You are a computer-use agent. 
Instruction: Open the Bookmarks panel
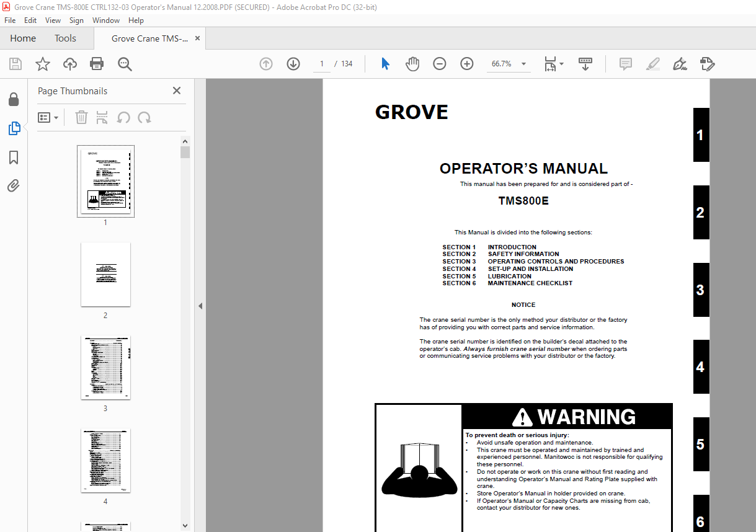(14, 157)
